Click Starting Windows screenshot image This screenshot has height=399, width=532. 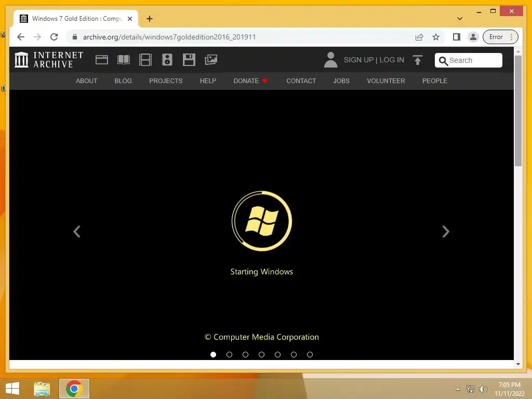click(x=262, y=225)
